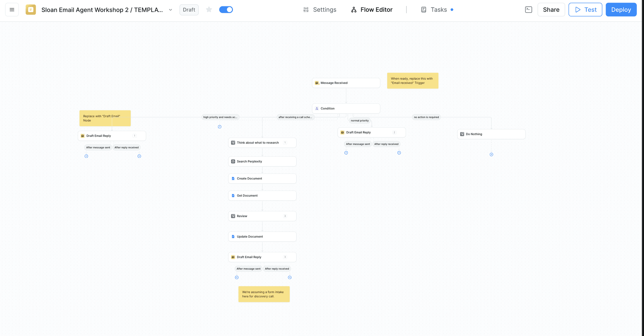Add a step under the high priority branch
This screenshot has height=336, width=644.
(220, 127)
